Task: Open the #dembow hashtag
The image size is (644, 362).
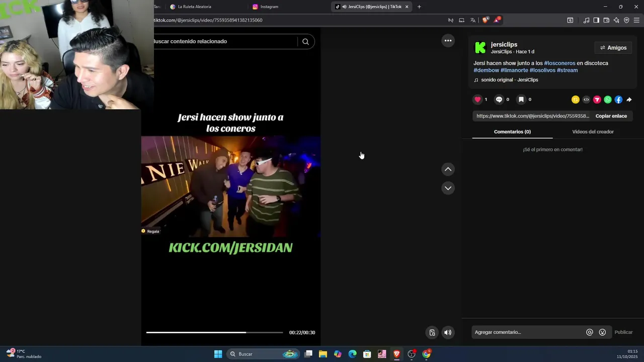Action: [486, 70]
